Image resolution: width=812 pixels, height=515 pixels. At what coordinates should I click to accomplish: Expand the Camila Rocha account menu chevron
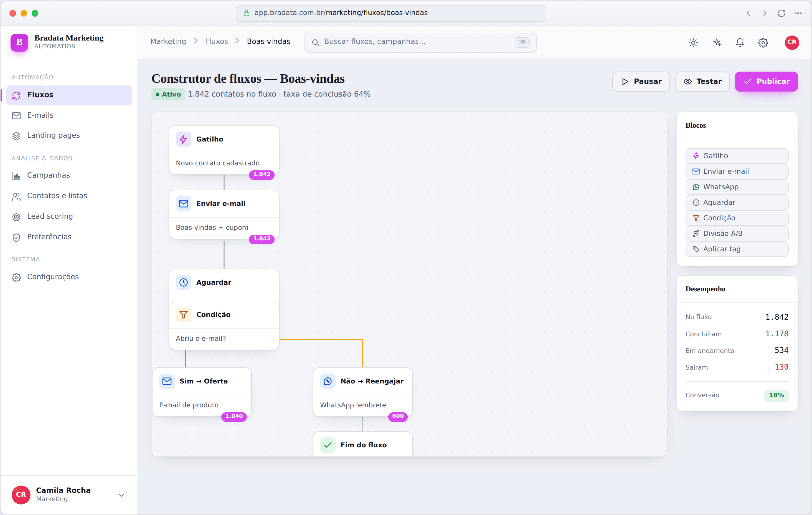point(121,495)
